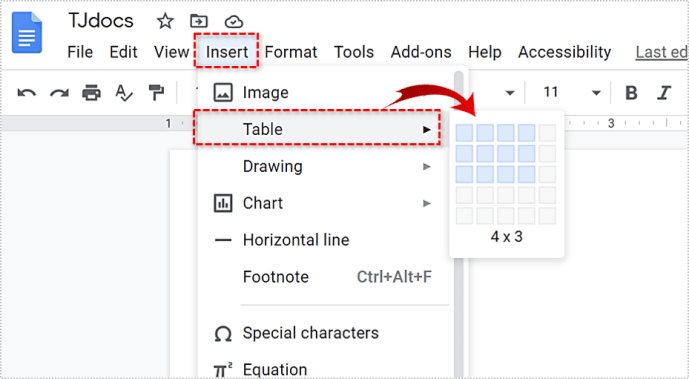Click the Image menu icon
The width and height of the screenshot is (689, 379).
[223, 93]
